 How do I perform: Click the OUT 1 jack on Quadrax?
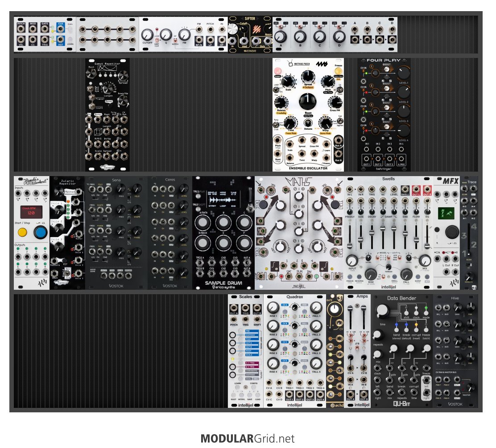(x=289, y=394)
